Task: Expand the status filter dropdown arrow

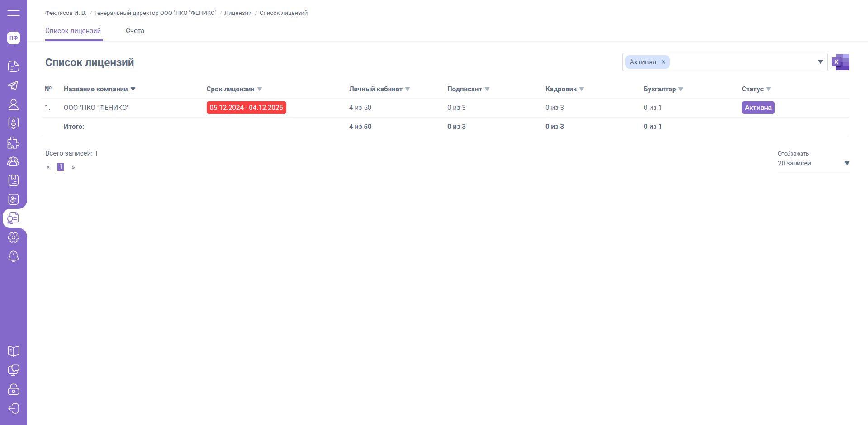Action: (820, 62)
